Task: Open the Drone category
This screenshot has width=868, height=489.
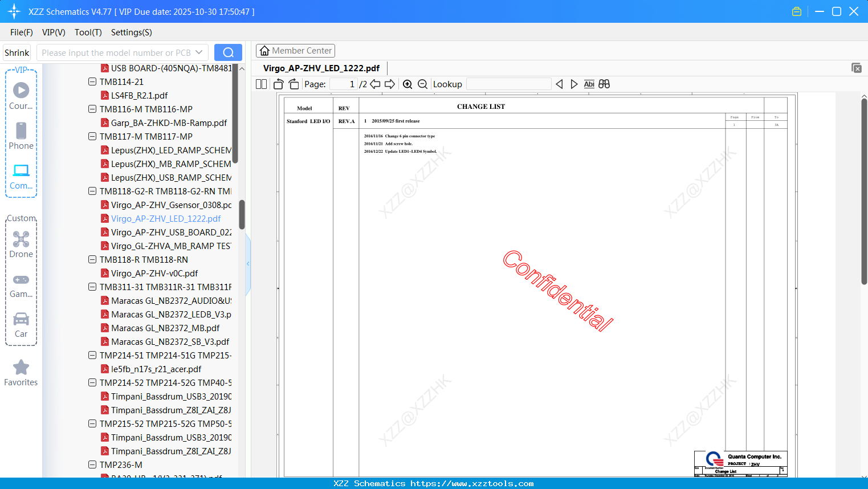Action: 21,244
